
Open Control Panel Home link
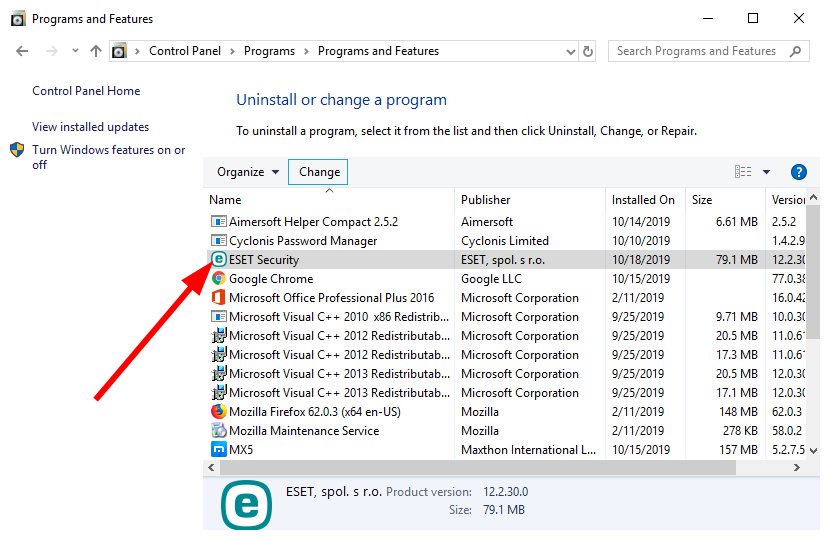[86, 91]
